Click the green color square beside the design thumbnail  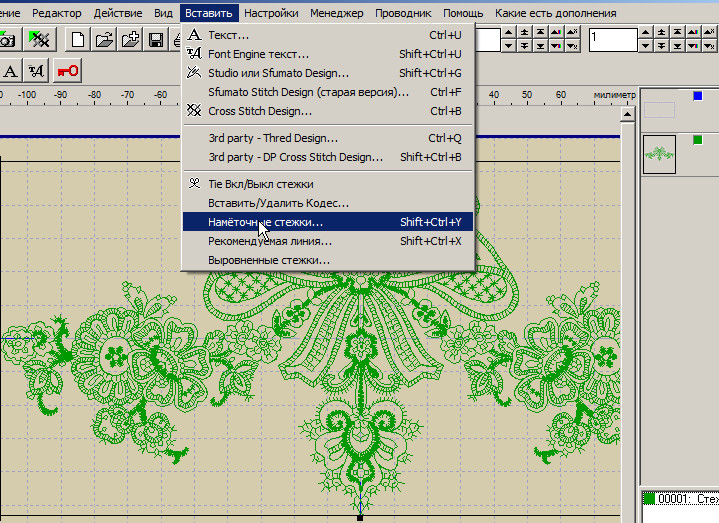[698, 140]
